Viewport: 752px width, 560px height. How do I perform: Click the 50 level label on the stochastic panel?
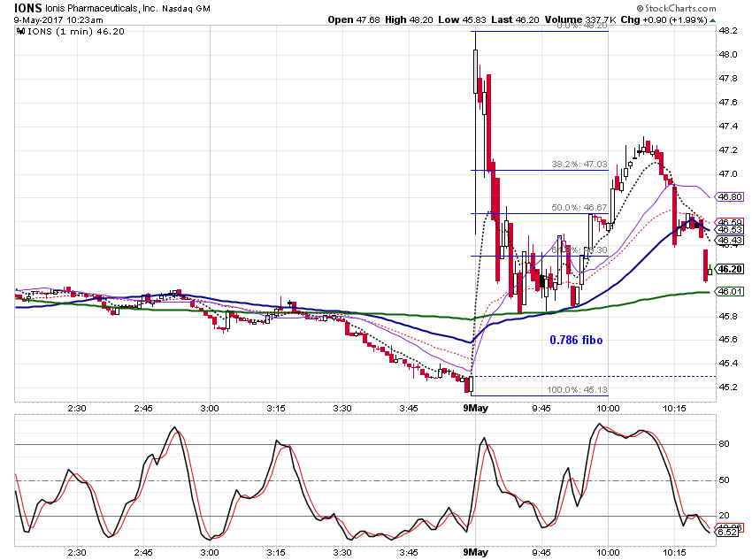(725, 479)
